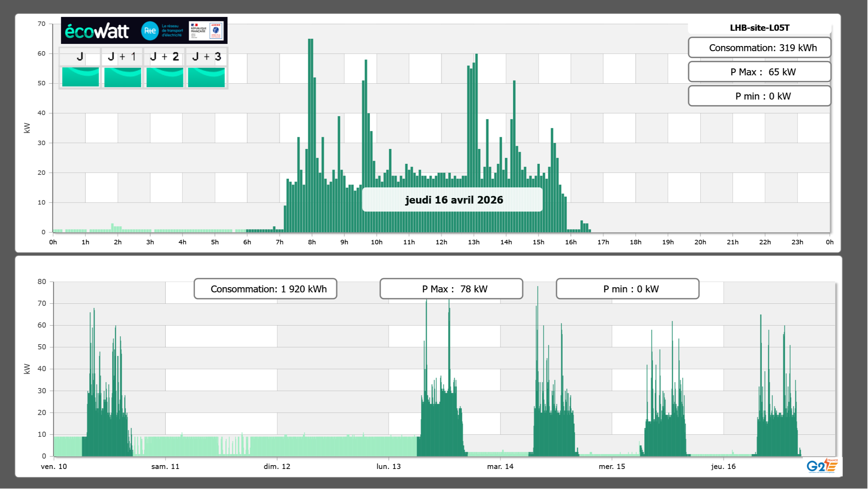Click the LHB-site-L05T site title
868x489 pixels.
point(759,28)
